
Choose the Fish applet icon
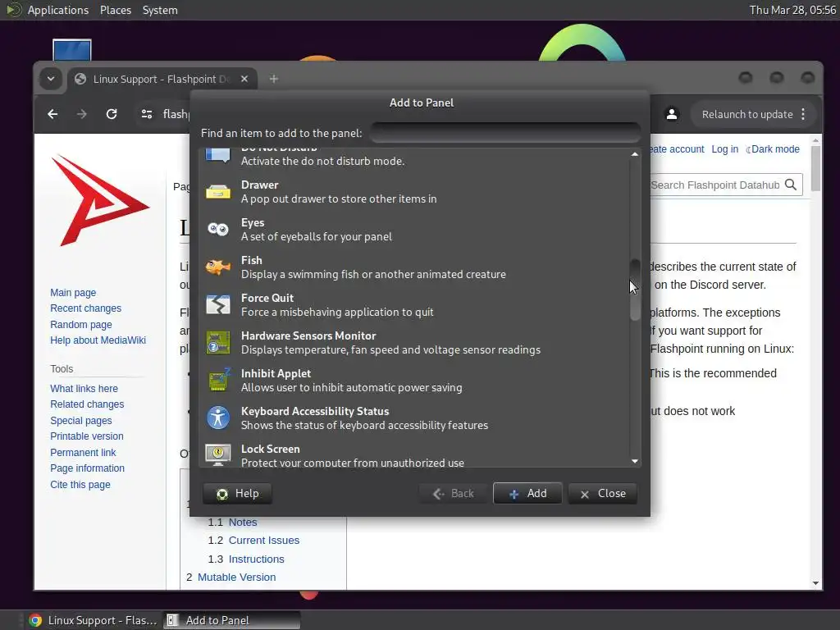coord(218,267)
